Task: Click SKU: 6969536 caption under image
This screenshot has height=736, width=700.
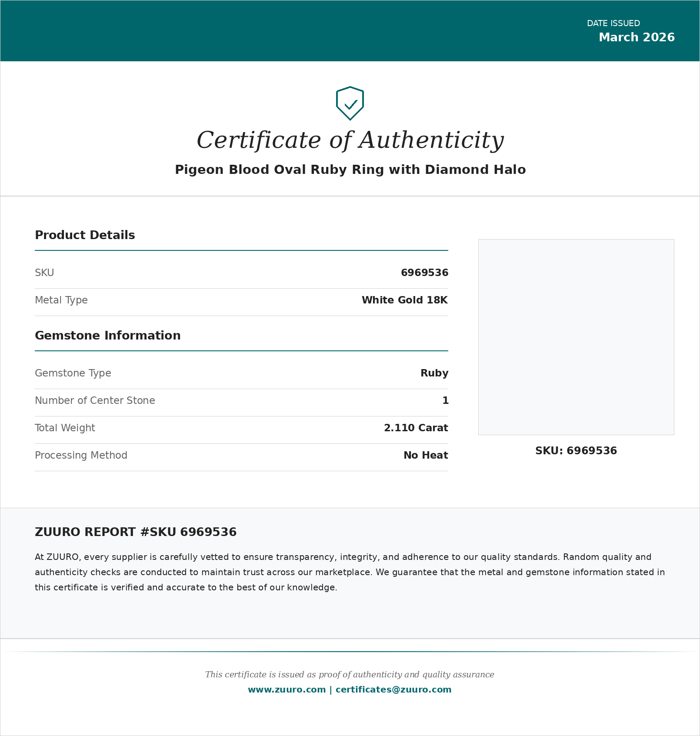Action: tap(576, 451)
